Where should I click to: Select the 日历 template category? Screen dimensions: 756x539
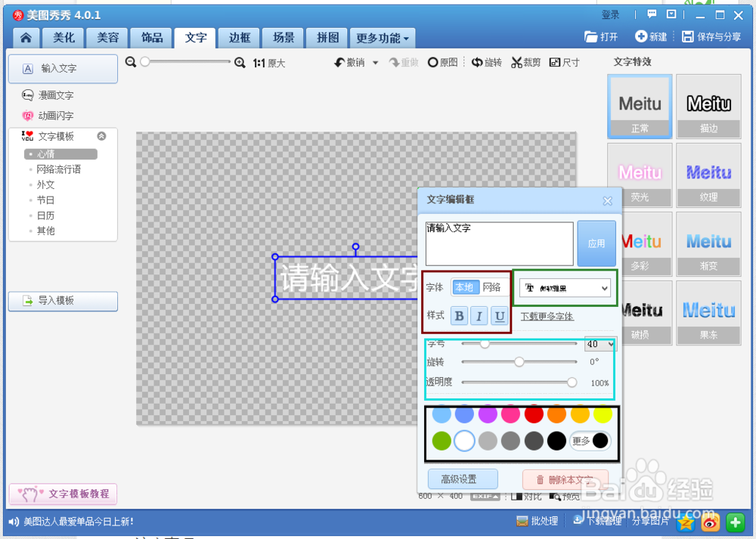click(x=45, y=215)
